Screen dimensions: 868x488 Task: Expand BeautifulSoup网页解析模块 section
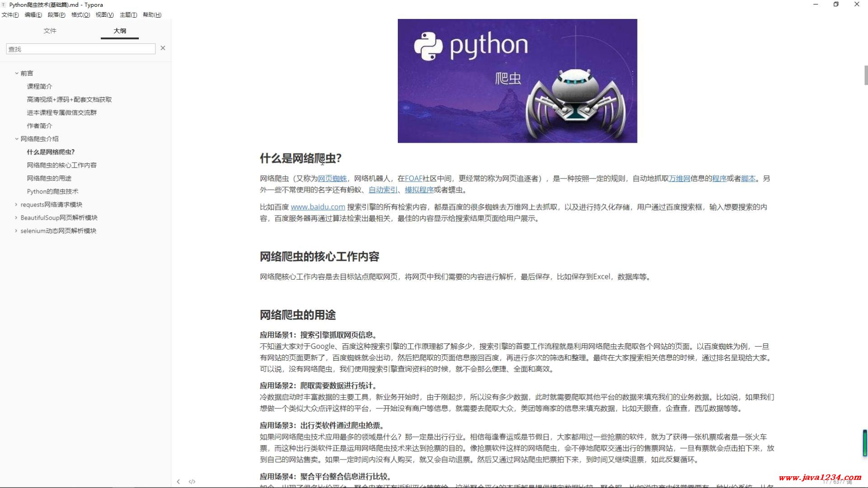pyautogui.click(x=16, y=217)
